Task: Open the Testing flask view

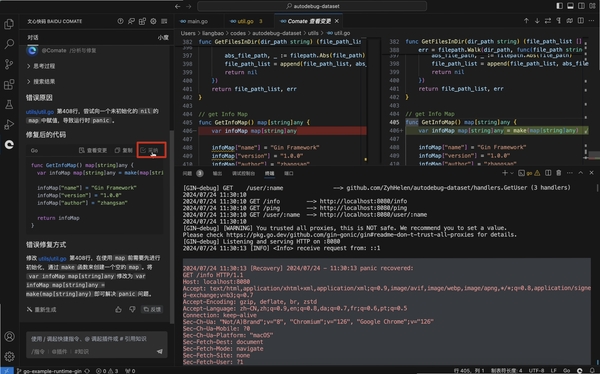Action: [x=9, y=104]
